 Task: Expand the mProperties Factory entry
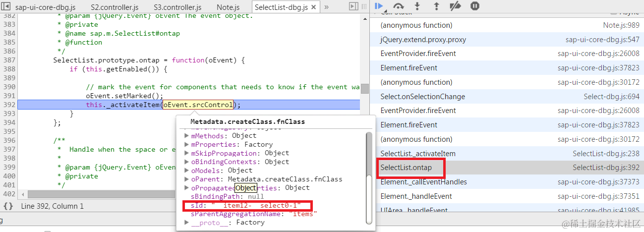187,145
